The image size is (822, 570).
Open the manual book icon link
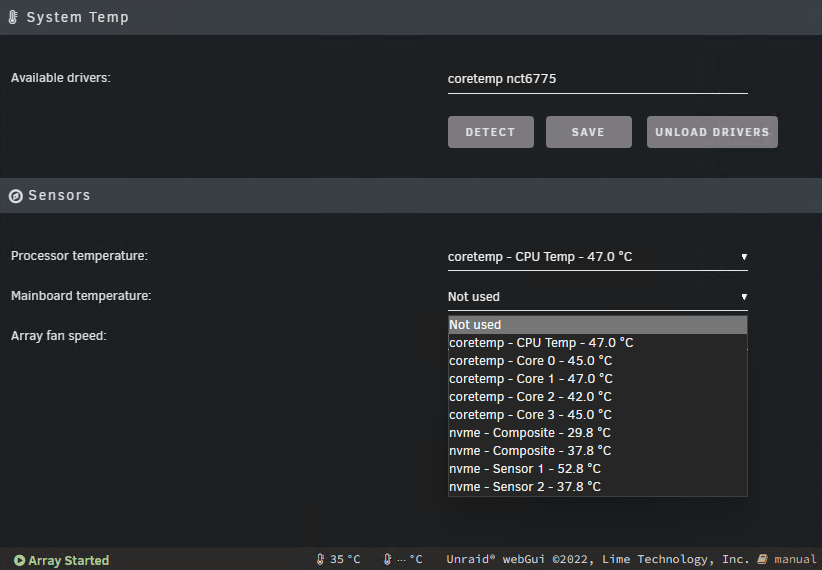[x=763, y=560]
